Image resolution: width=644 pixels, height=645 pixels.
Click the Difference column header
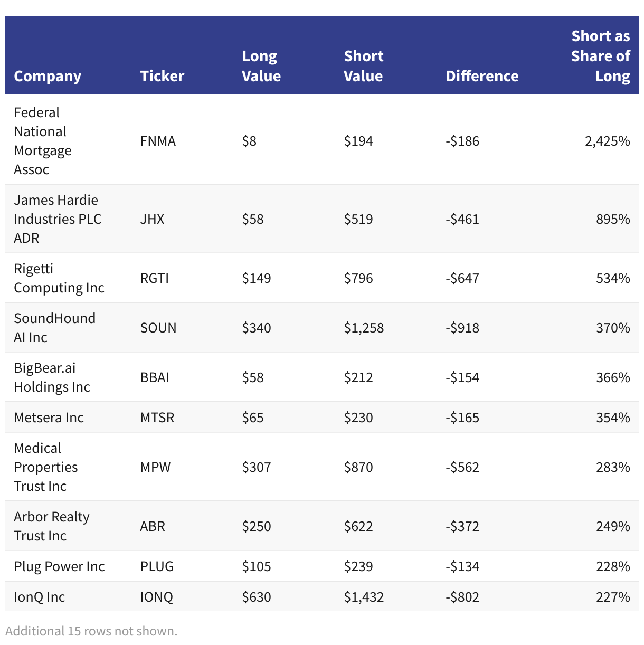pos(482,76)
